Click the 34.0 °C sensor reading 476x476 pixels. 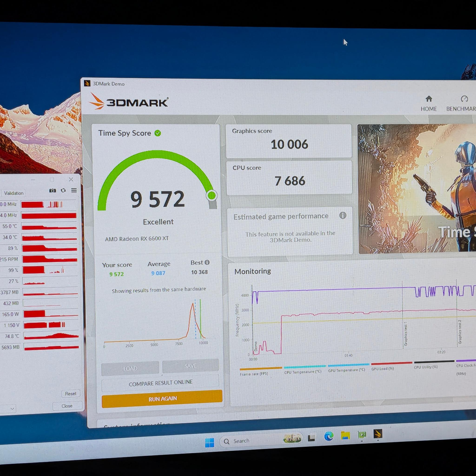(x=10, y=237)
